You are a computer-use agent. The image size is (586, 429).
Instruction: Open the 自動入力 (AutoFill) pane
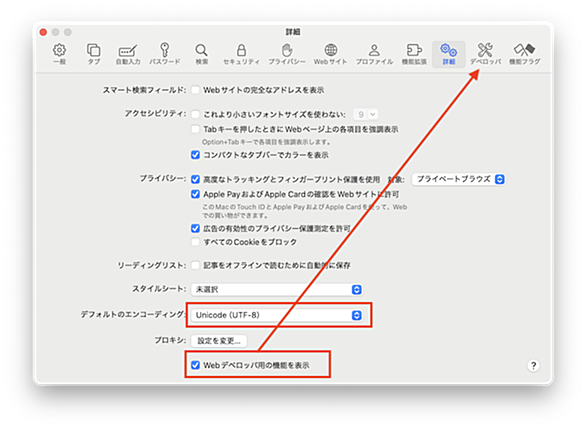click(x=128, y=54)
